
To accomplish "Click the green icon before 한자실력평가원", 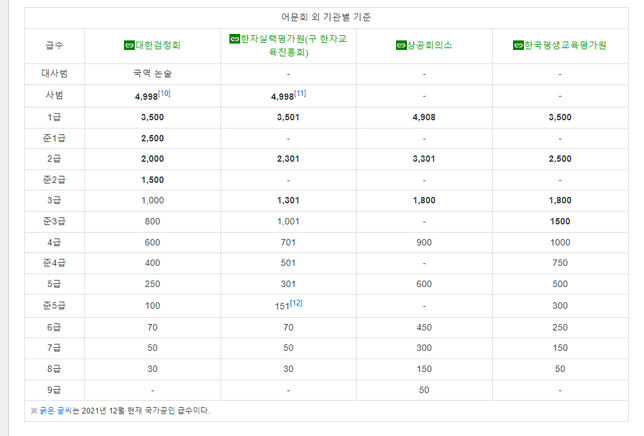I will pos(234,38).
